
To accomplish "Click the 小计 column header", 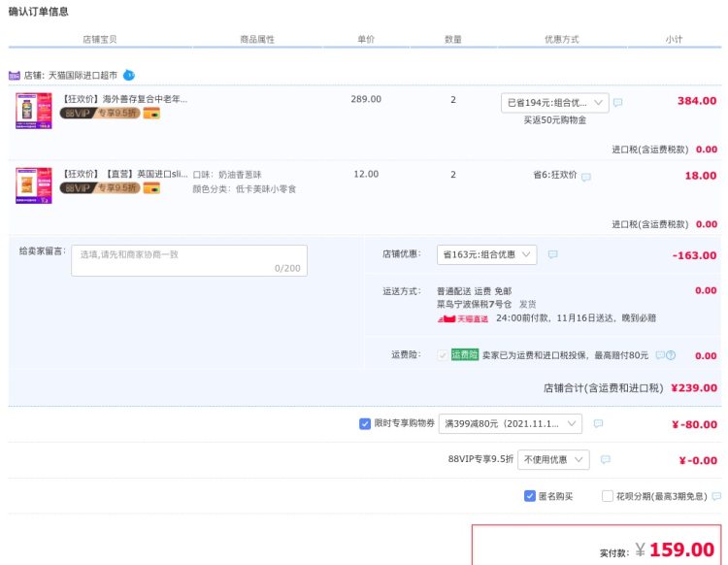I will click(x=674, y=40).
